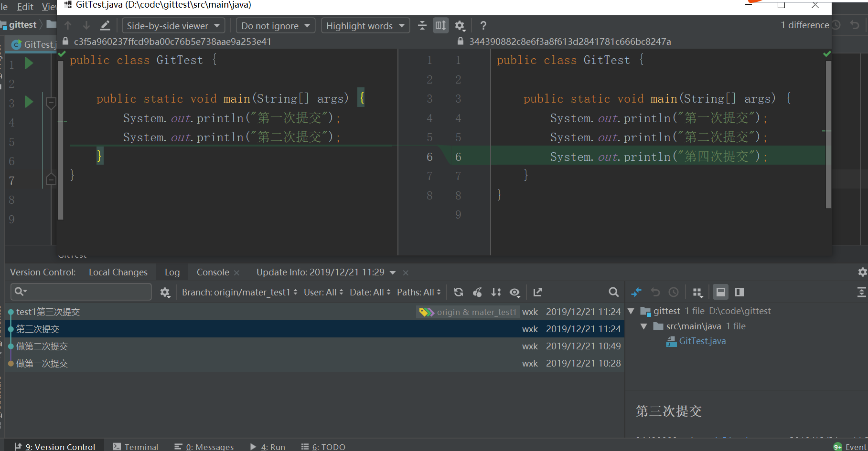The image size is (868, 451).
Task: Open Version Control panel settings gear
Action: point(862,272)
